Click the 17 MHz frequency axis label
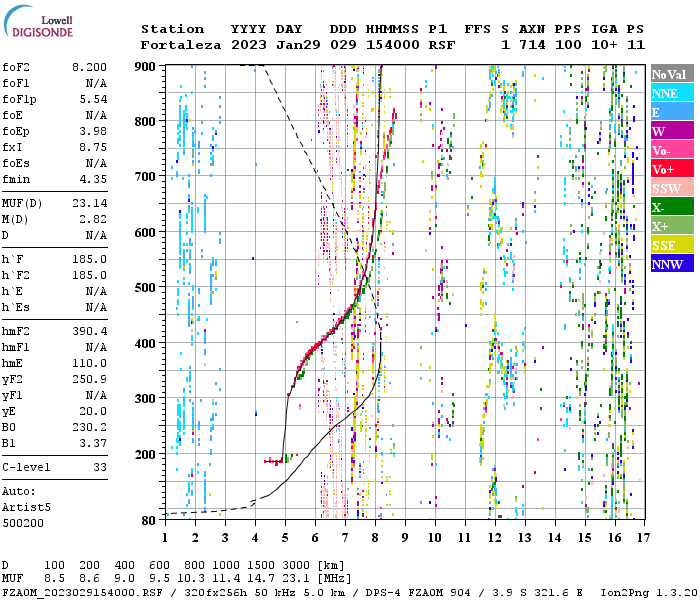Image resolution: width=700 pixels, height=600 pixels. tap(643, 538)
